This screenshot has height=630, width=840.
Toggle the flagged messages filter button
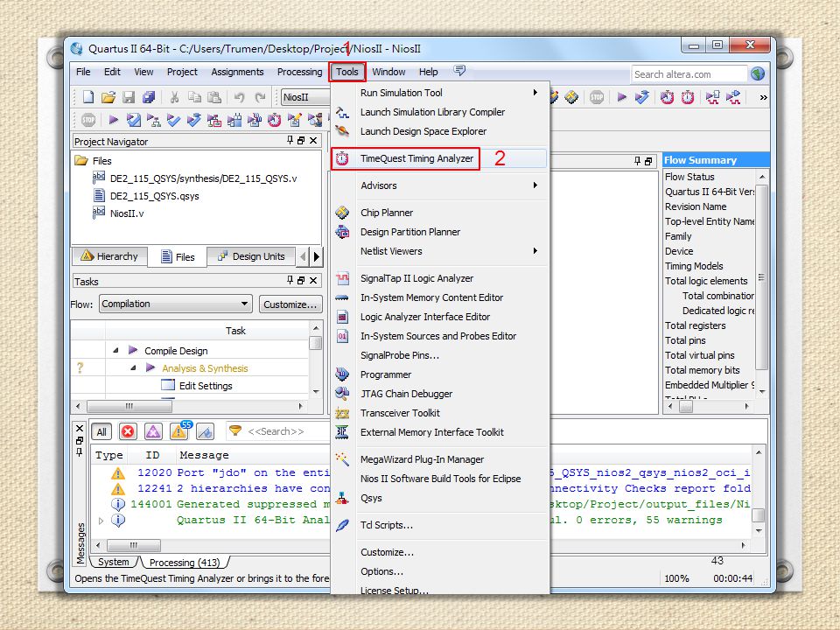[205, 431]
